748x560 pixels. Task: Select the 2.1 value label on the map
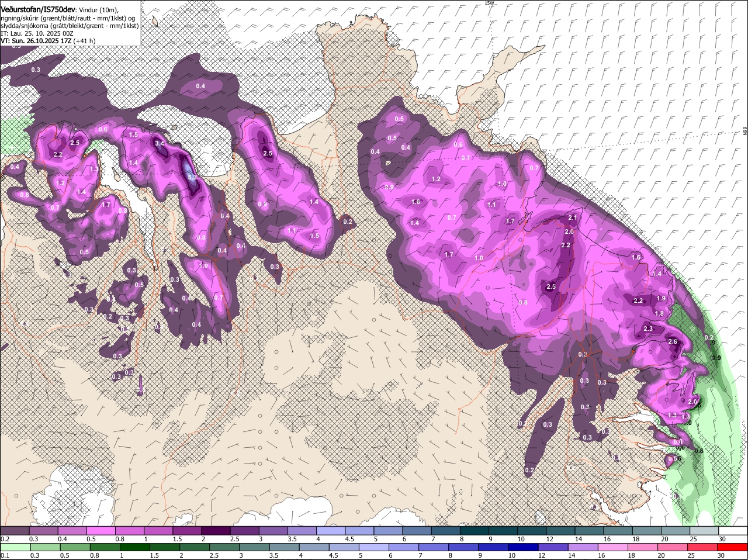[x=573, y=218]
